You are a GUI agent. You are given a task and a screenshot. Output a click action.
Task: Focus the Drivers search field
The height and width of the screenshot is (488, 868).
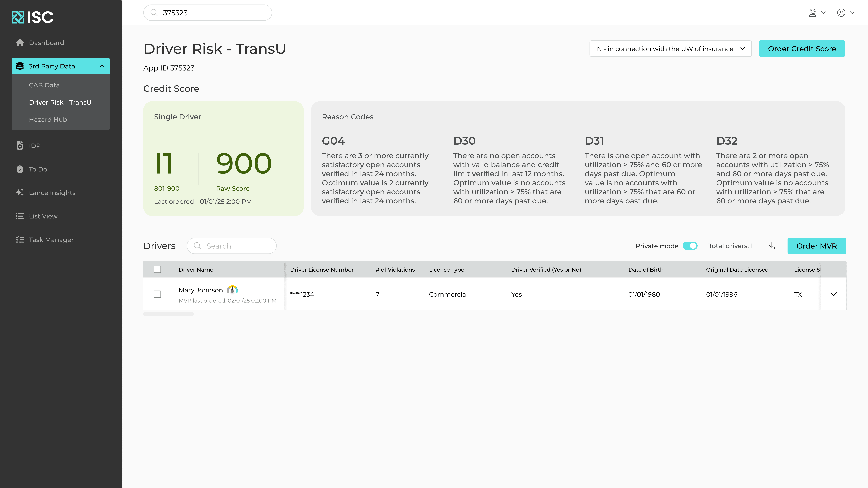[x=231, y=246]
